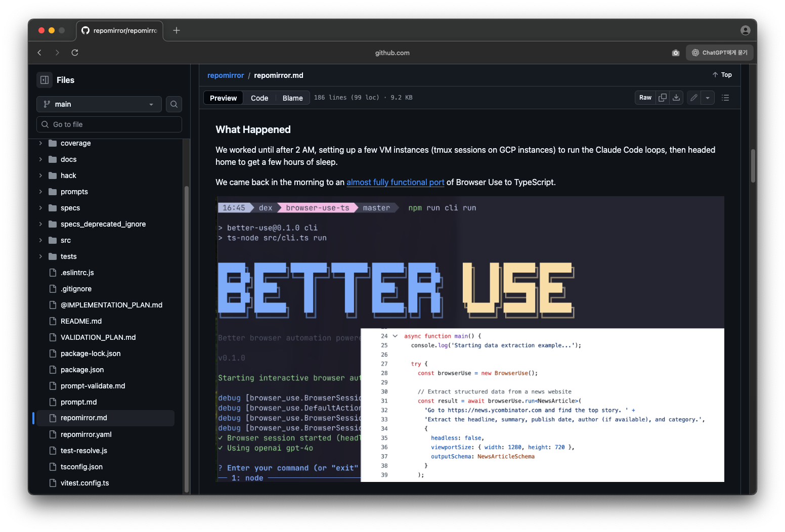Collapse the Files side panel icon

pos(45,80)
